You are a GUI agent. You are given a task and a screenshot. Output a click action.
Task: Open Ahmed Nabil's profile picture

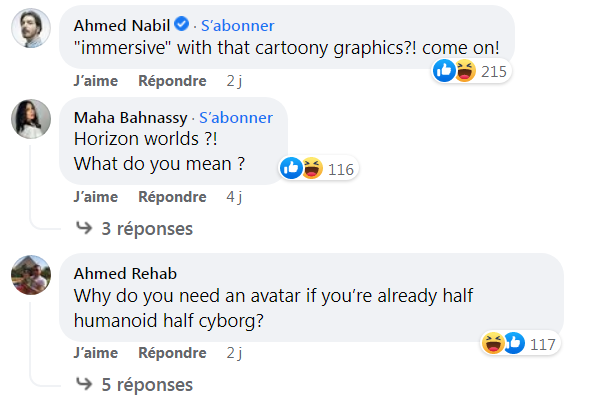click(31, 31)
